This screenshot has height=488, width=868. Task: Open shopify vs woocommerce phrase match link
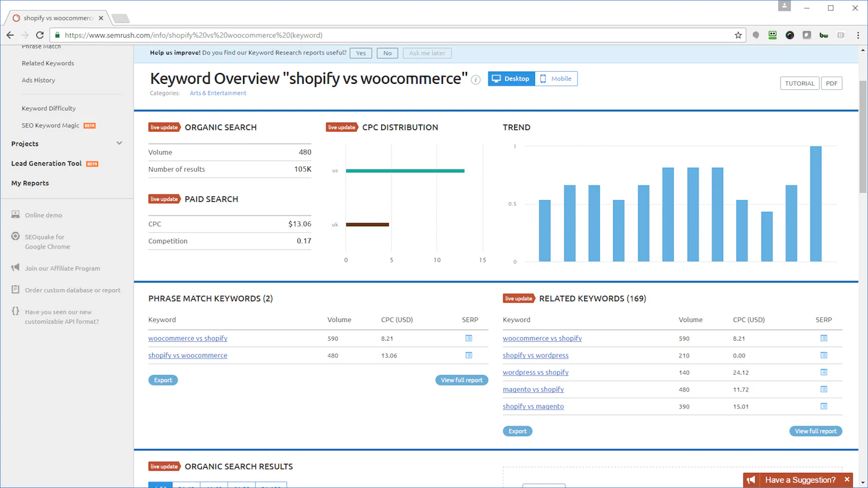[188, 355]
